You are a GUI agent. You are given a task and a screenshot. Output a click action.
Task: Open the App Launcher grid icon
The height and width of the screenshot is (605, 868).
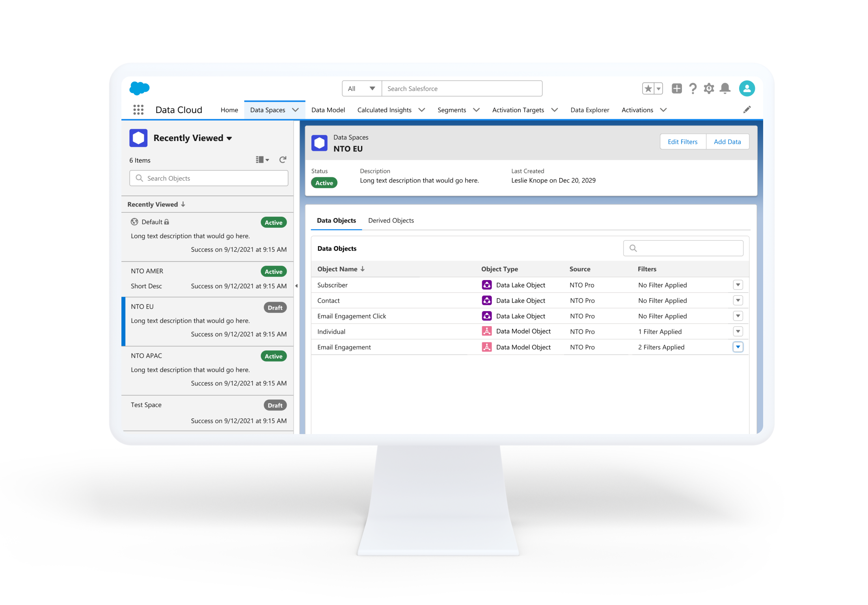(x=138, y=110)
